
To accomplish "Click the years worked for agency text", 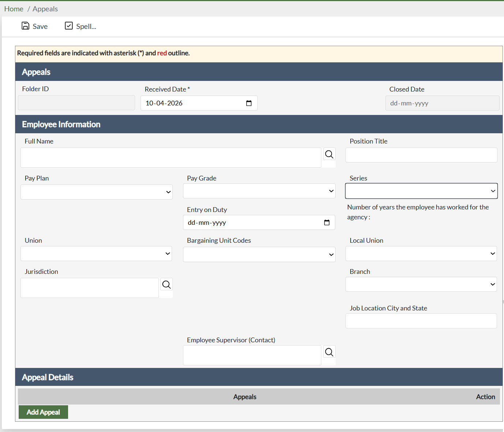I will pos(418,212).
